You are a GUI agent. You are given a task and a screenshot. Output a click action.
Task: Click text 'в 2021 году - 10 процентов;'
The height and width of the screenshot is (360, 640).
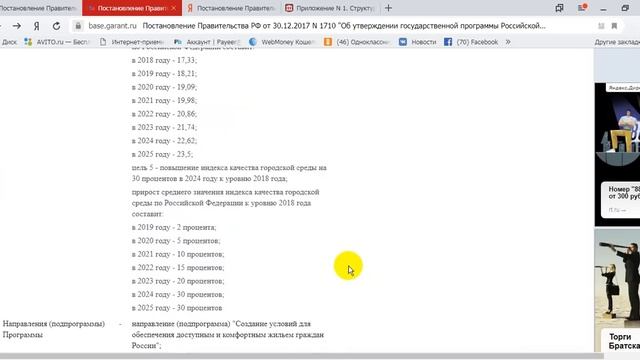point(178,254)
